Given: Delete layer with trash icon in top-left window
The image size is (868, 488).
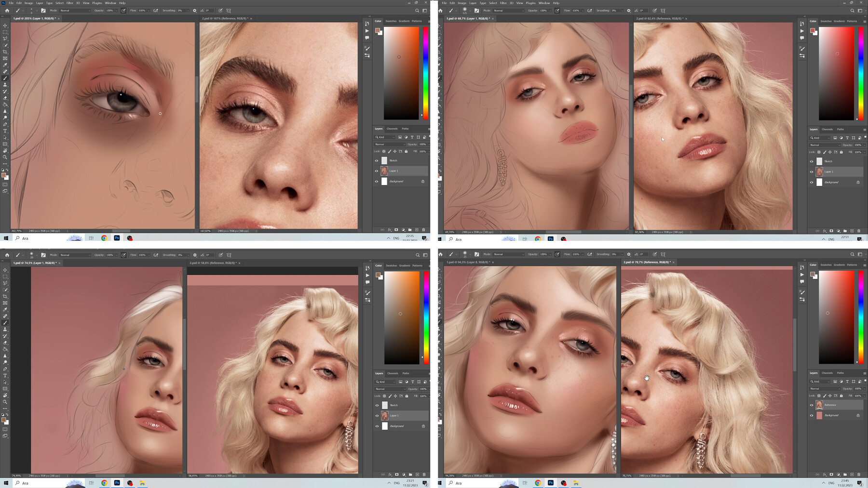Looking at the screenshot, I should 424,230.
